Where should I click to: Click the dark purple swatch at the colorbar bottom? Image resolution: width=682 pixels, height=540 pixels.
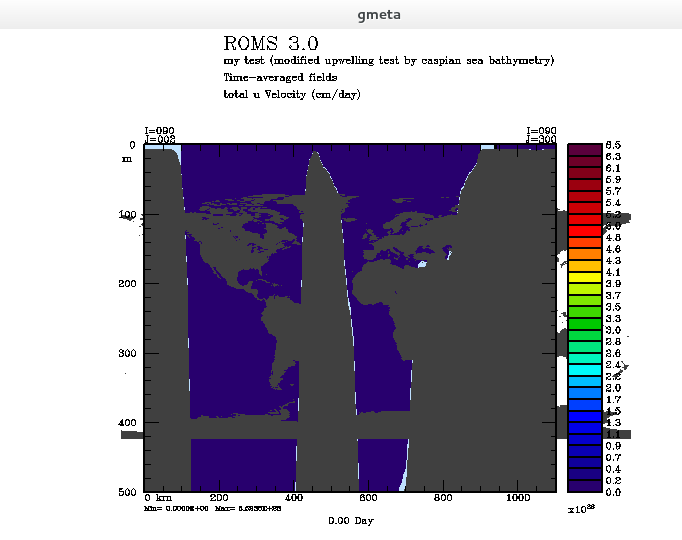585,486
